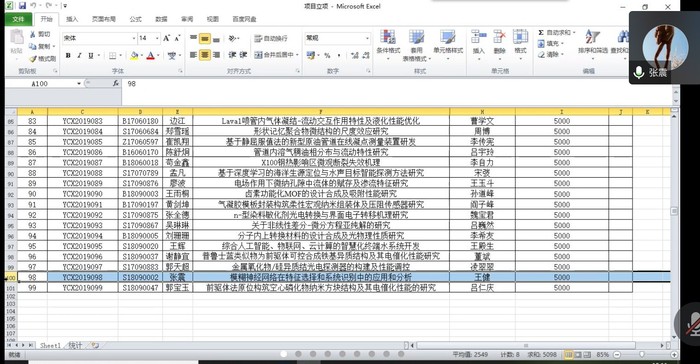Click the Cut (剪切) scissors icon

click(x=33, y=34)
